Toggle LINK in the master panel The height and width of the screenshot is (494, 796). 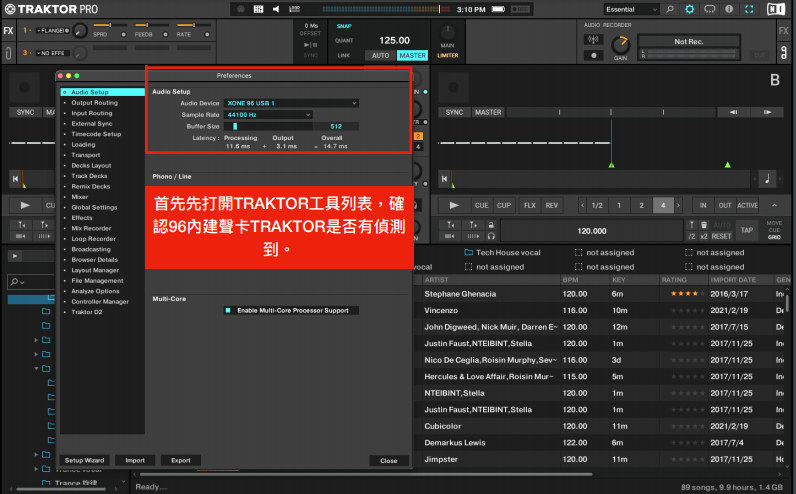pyautogui.click(x=344, y=55)
